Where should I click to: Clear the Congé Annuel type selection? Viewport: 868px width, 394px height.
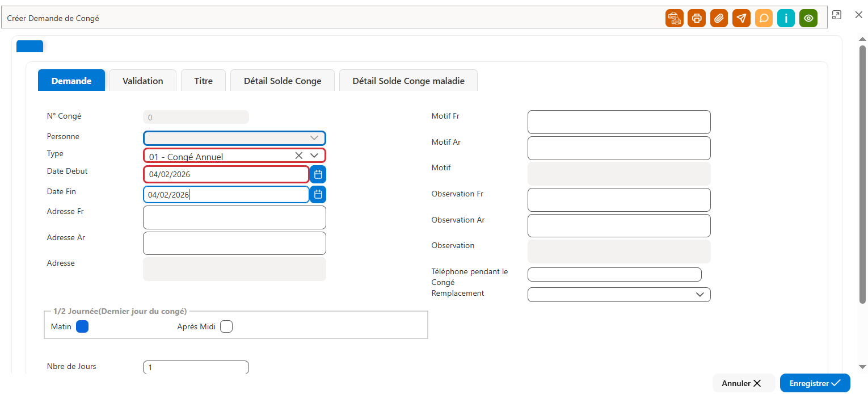click(x=299, y=156)
